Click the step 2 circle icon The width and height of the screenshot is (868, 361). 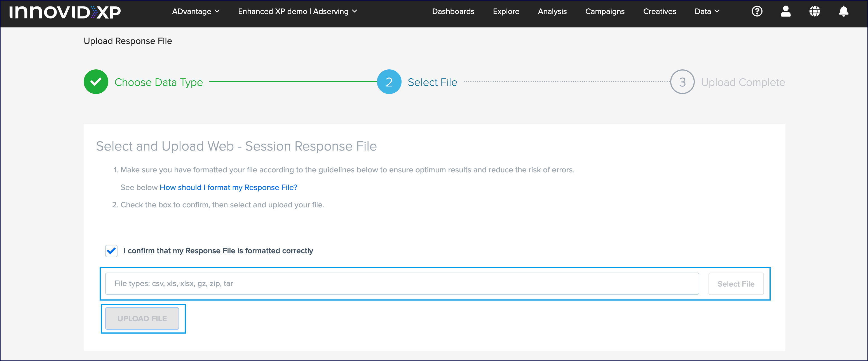point(389,82)
